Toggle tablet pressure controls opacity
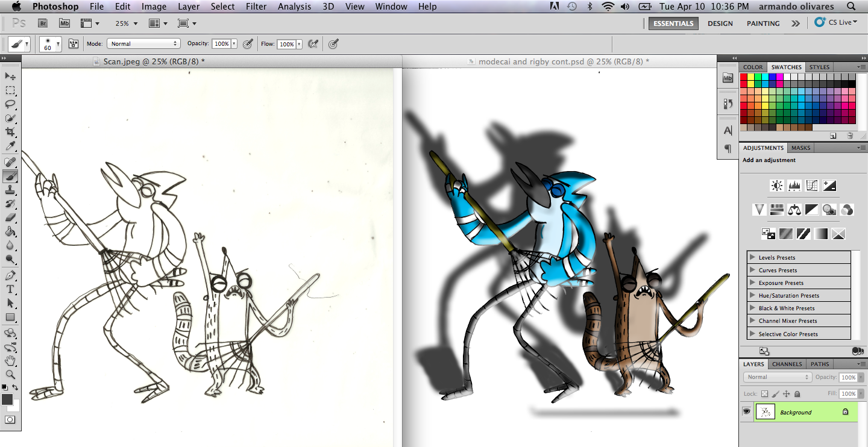The width and height of the screenshot is (868, 447). tap(248, 43)
